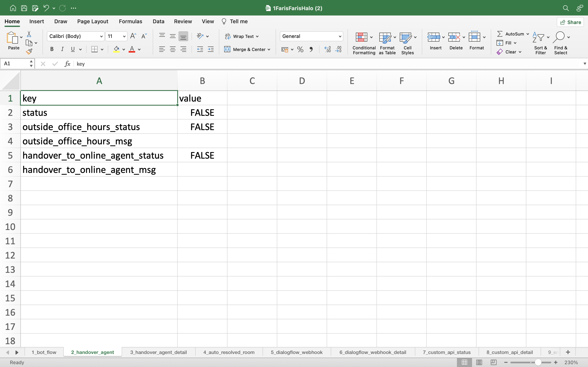Switch to Page Layout view in status bar
Viewport: 588px width, 367px height.
(479, 362)
